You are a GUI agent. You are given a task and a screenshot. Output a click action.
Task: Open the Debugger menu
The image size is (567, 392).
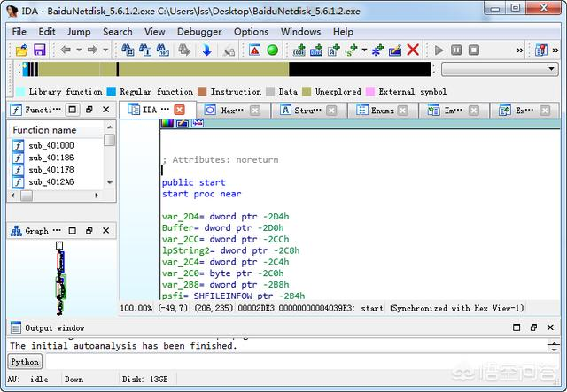coord(199,32)
